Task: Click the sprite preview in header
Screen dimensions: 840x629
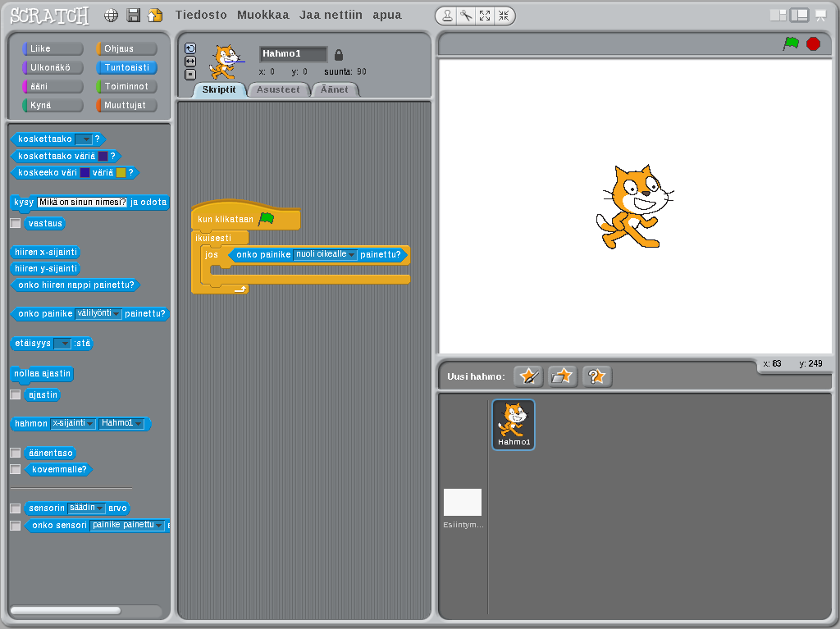Action: [225, 61]
